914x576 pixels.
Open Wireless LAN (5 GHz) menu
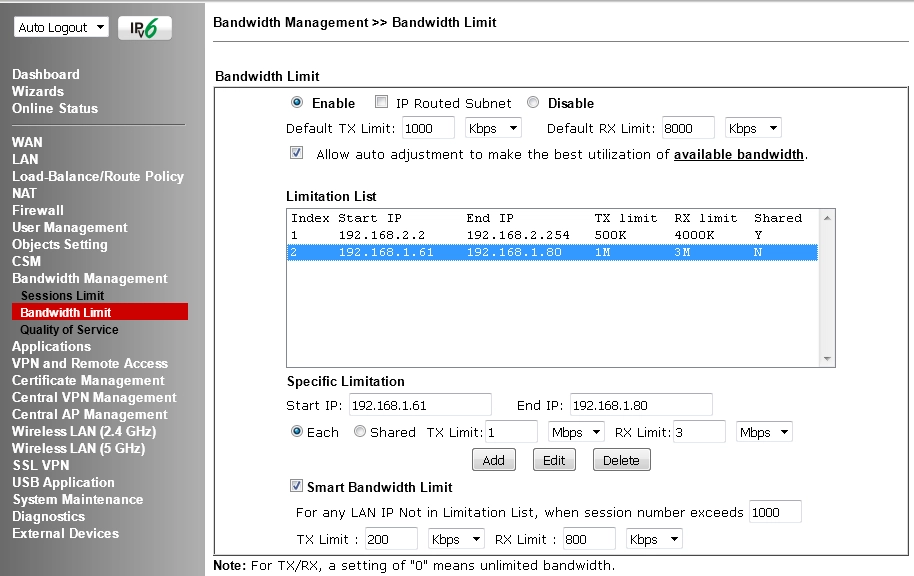pos(79,448)
